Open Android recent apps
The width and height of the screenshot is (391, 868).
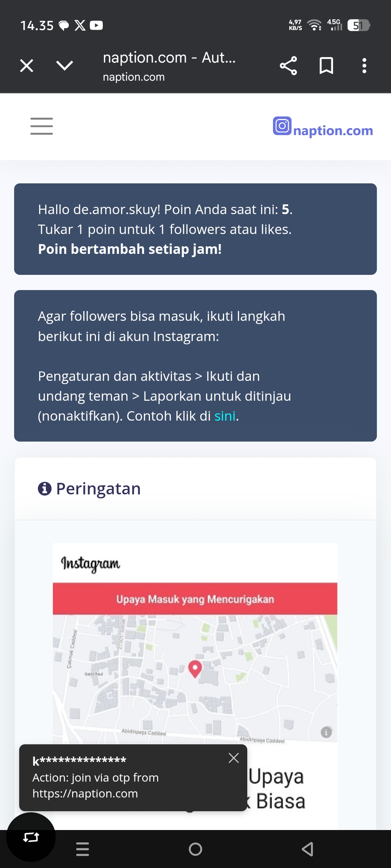tap(83, 849)
